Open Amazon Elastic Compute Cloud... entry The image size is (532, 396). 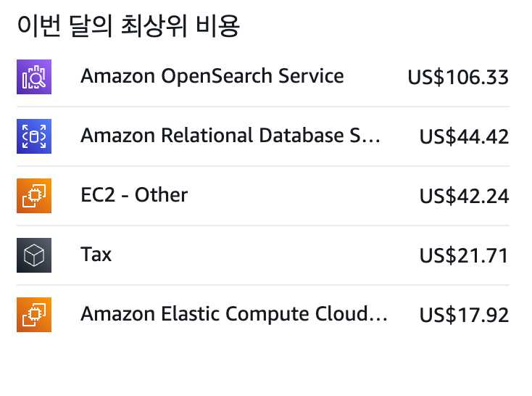click(234, 314)
